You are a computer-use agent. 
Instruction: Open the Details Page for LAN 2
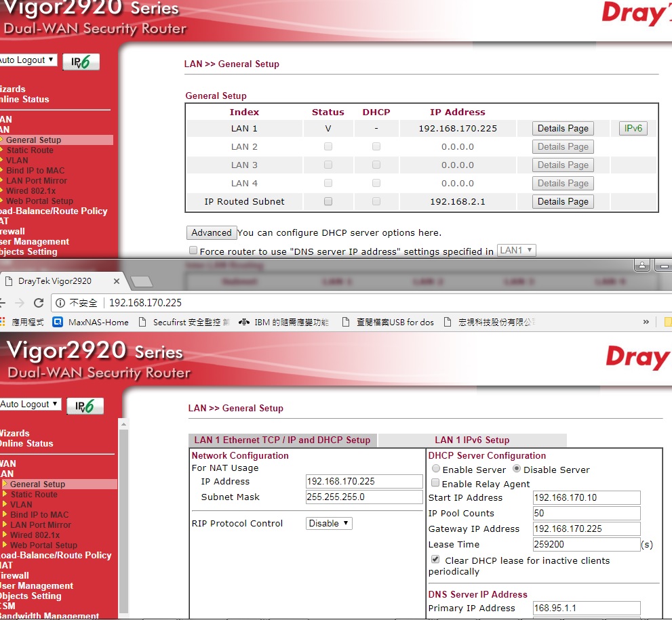coord(563,147)
